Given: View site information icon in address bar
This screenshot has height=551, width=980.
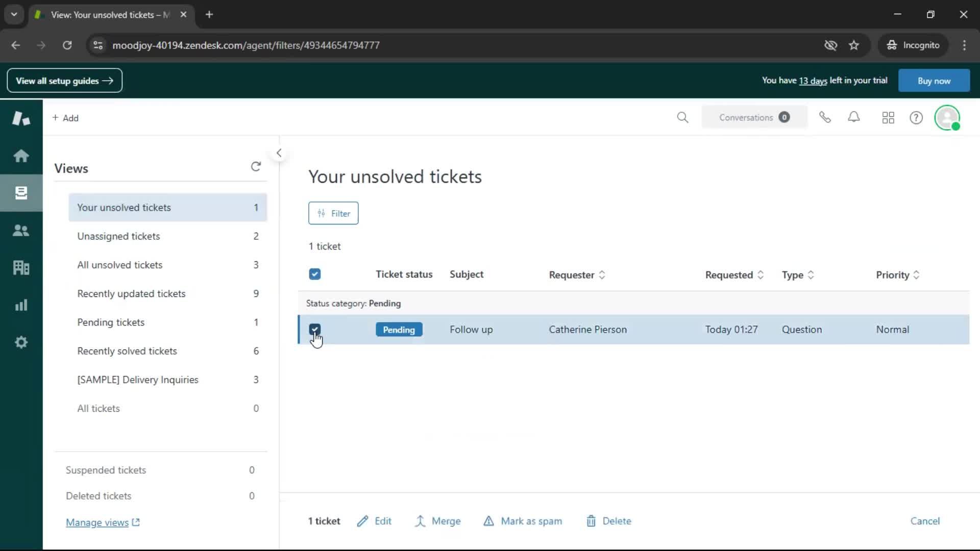Looking at the screenshot, I should [x=98, y=45].
